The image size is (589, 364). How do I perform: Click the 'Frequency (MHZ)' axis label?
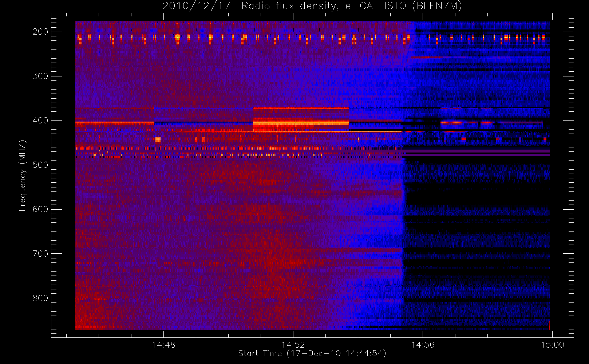(x=22, y=175)
